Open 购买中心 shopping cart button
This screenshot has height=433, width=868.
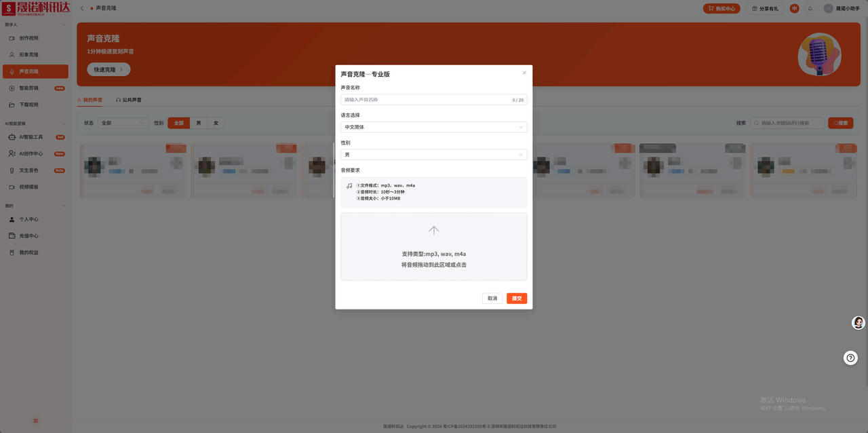coord(722,8)
